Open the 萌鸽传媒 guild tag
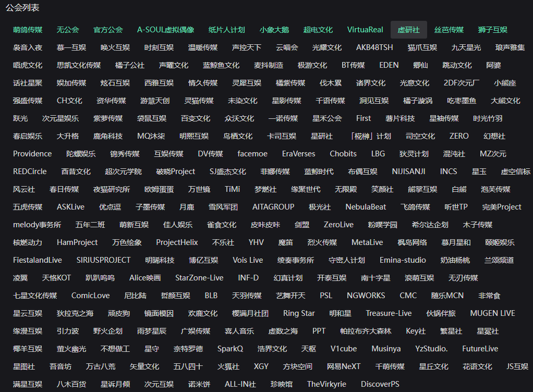533x392 pixels. click(x=28, y=30)
